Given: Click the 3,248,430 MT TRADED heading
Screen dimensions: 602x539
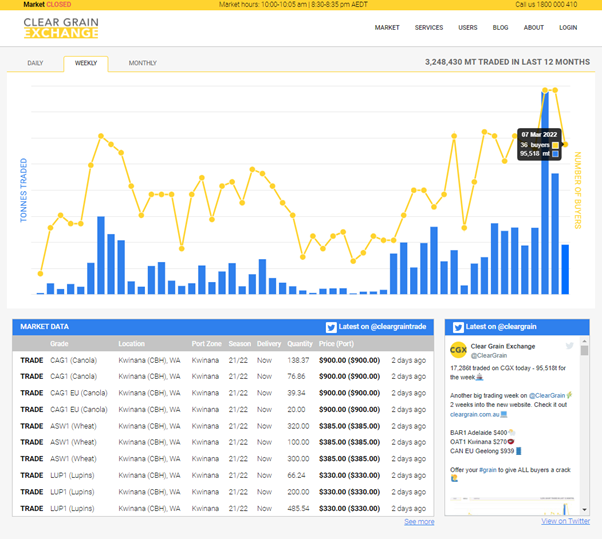Looking at the screenshot, I should pos(507,62).
